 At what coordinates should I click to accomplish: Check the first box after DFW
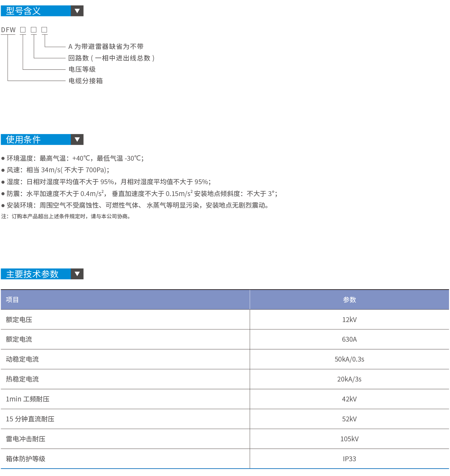(x=23, y=30)
